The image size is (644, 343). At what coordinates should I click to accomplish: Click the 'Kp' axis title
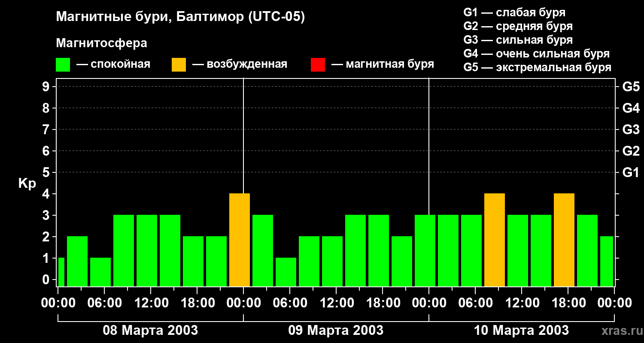coord(27,184)
